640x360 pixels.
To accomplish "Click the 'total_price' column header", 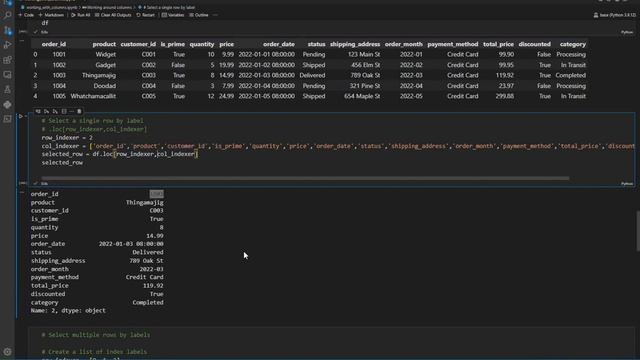I will click(498, 44).
